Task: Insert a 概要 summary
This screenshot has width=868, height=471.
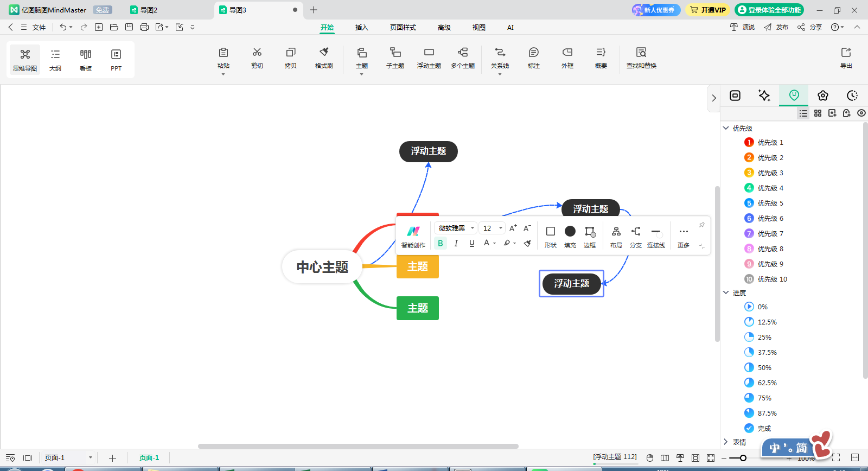Action: click(x=601, y=58)
